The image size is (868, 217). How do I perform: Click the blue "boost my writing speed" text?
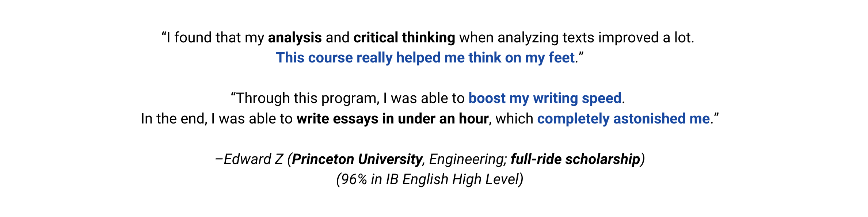545,98
